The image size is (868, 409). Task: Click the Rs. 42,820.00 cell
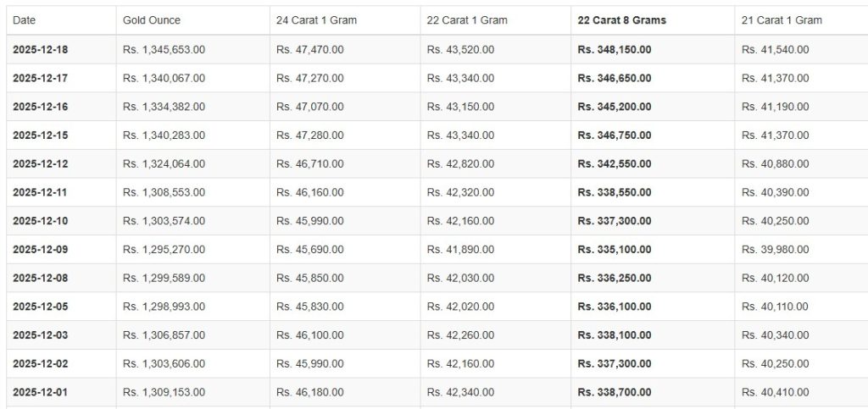coord(461,164)
